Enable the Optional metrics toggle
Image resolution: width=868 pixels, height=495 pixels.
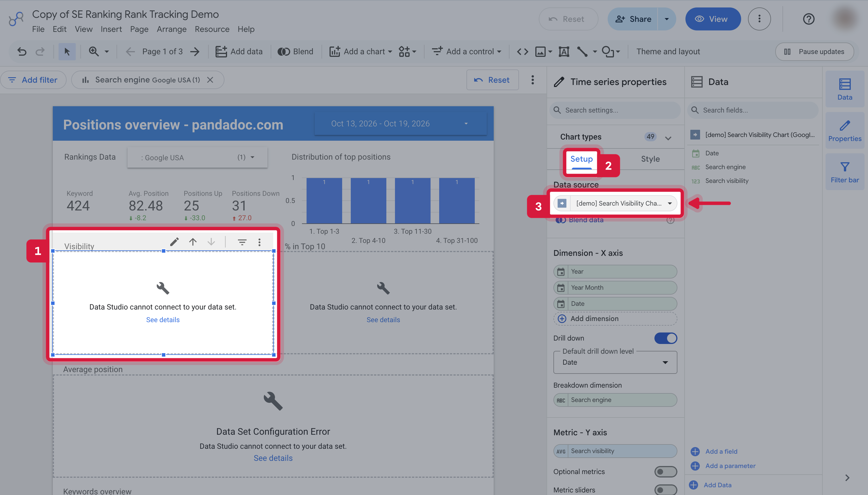pos(665,471)
